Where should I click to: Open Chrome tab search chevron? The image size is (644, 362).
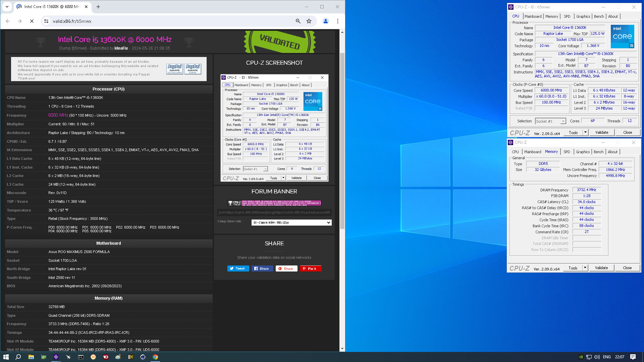coord(7,7)
